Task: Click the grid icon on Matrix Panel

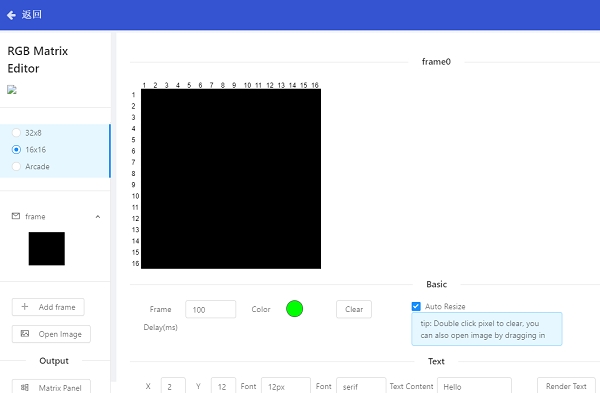Action: click(25, 388)
